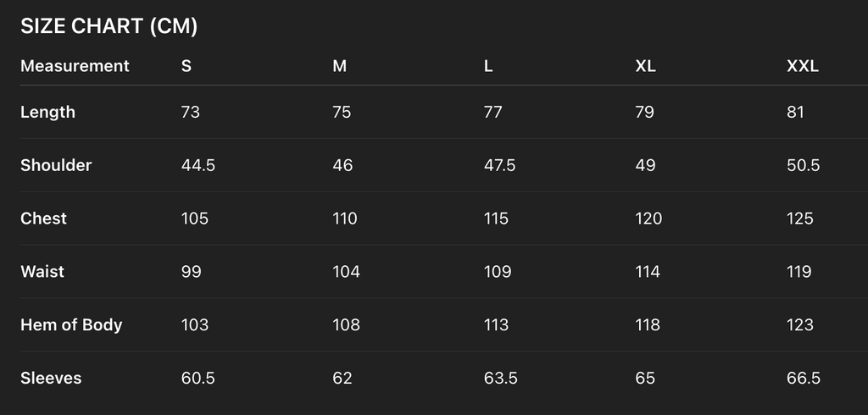The width and height of the screenshot is (868, 415).
Task: Click the S size column header
Action: (x=186, y=66)
